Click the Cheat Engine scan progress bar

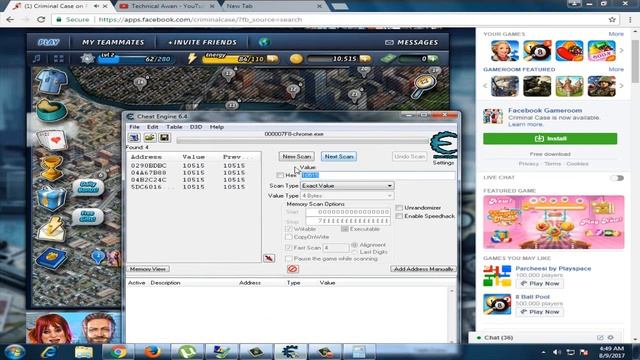coord(302,141)
